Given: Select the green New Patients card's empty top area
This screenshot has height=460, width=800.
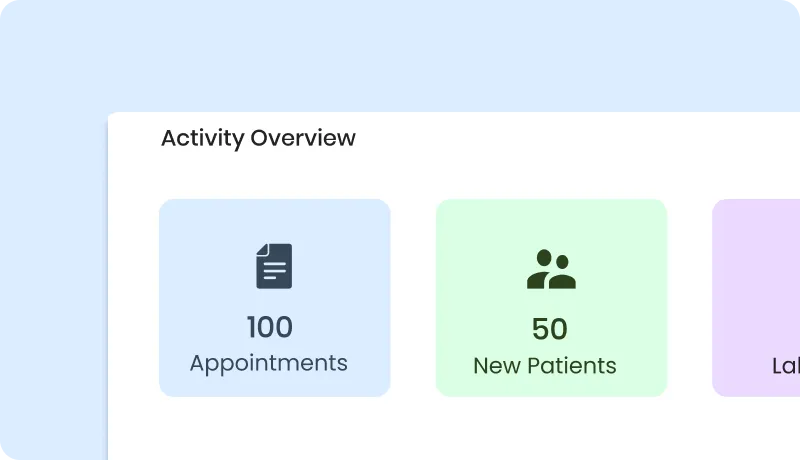Looking at the screenshot, I should (x=551, y=218).
